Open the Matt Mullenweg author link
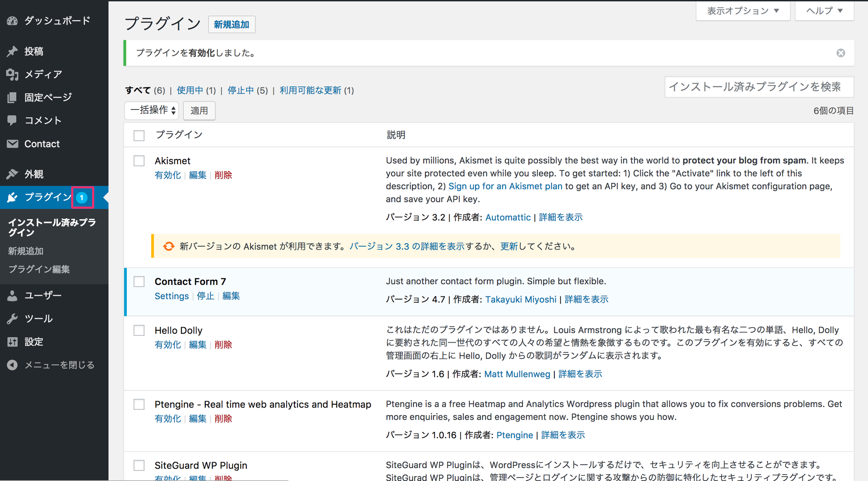This screenshot has width=868, height=481. point(517,374)
